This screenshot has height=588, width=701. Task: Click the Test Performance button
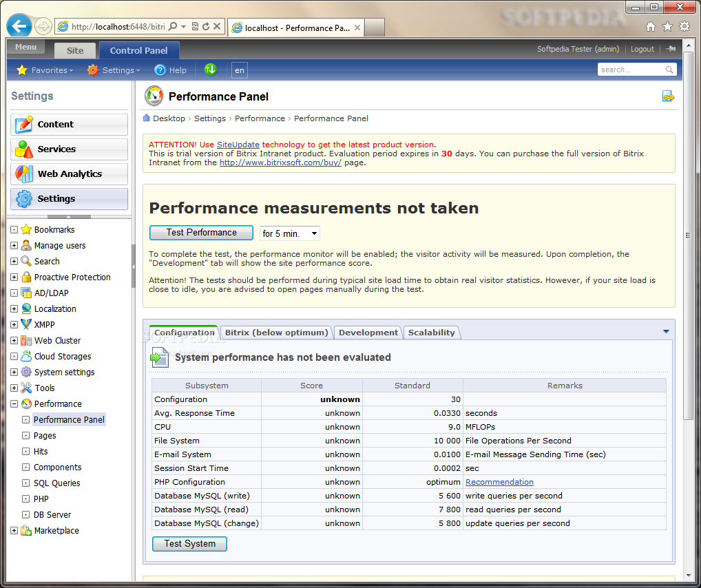(x=202, y=233)
